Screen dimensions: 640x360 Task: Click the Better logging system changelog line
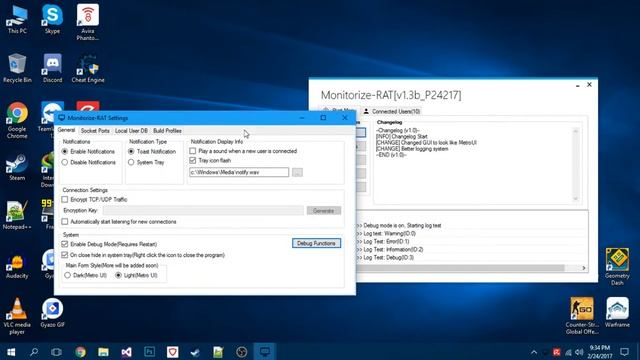coord(412,149)
